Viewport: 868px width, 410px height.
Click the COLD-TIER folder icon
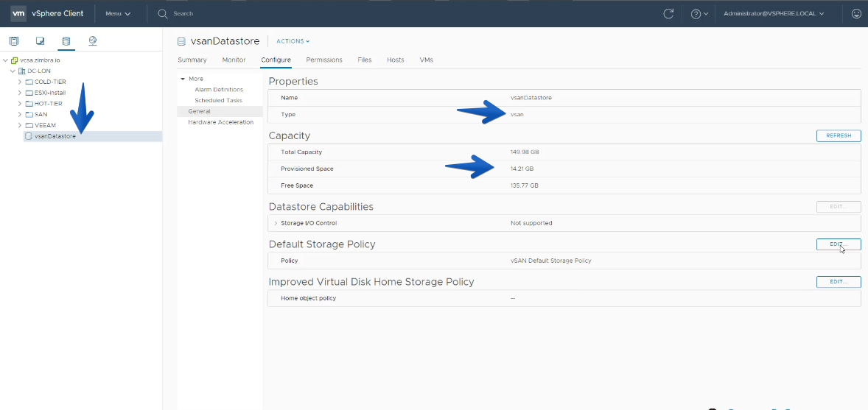pos(29,82)
